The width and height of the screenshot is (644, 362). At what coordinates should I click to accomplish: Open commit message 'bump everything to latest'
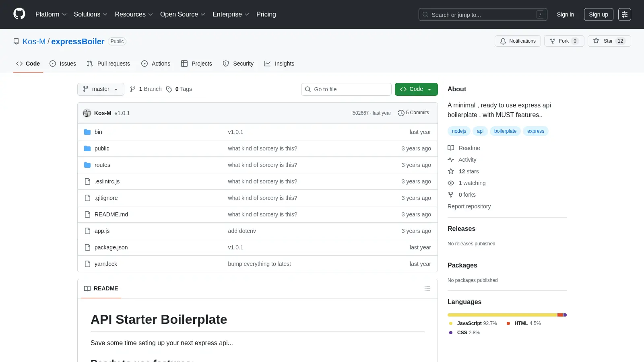coord(259,264)
